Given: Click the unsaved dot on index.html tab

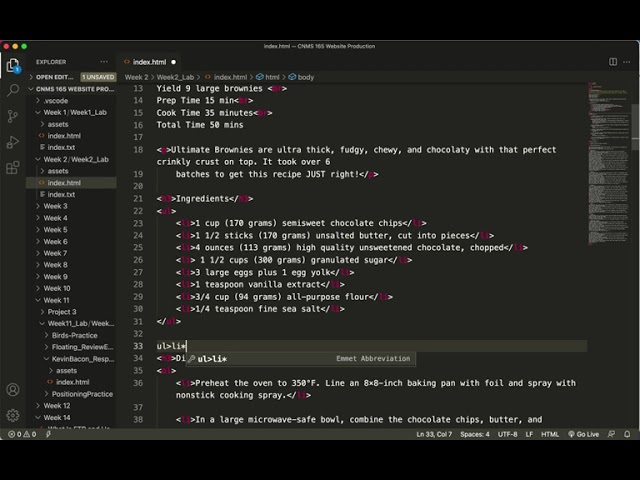Looking at the screenshot, I should tap(173, 62).
